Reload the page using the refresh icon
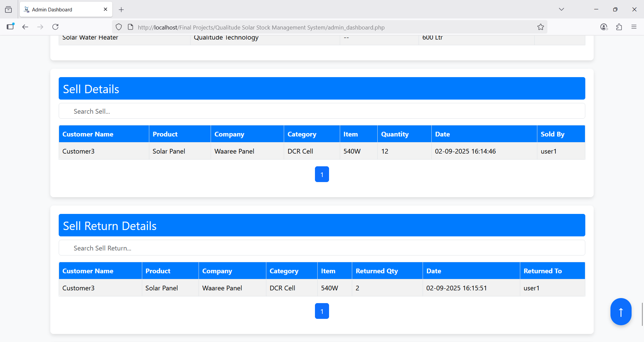 [x=56, y=27]
